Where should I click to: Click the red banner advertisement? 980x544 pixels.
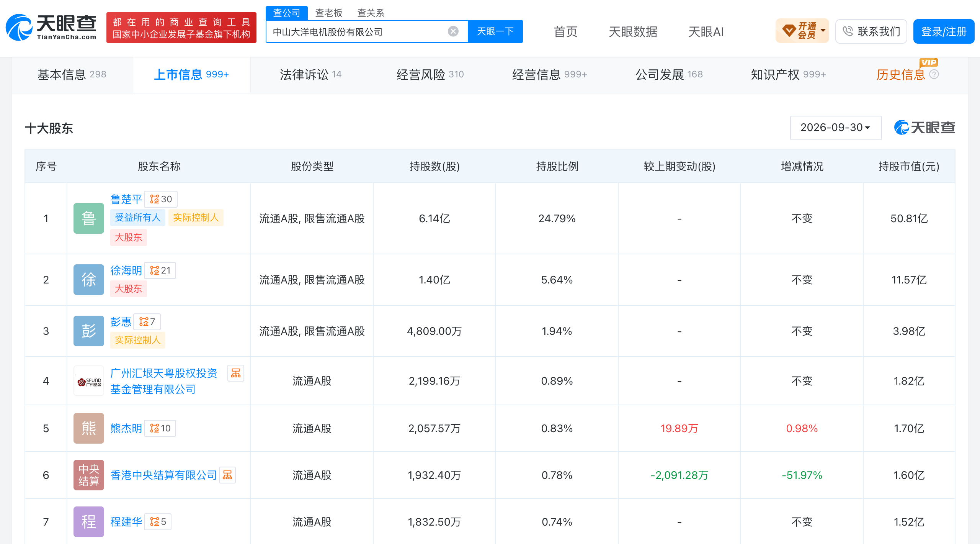click(x=181, y=28)
